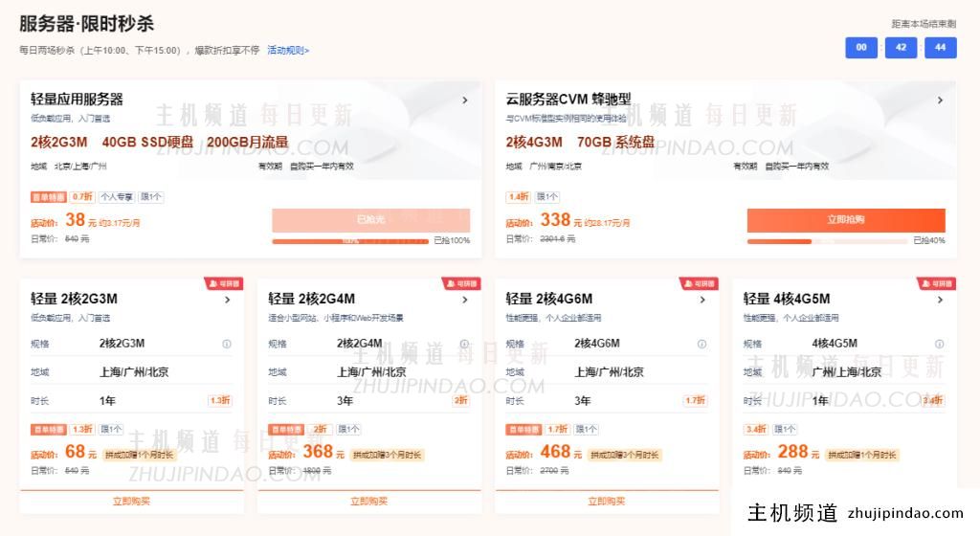Screen dimensions: 980x536
Task: Click the 40% grabbed progress bar
Action: tap(827, 241)
